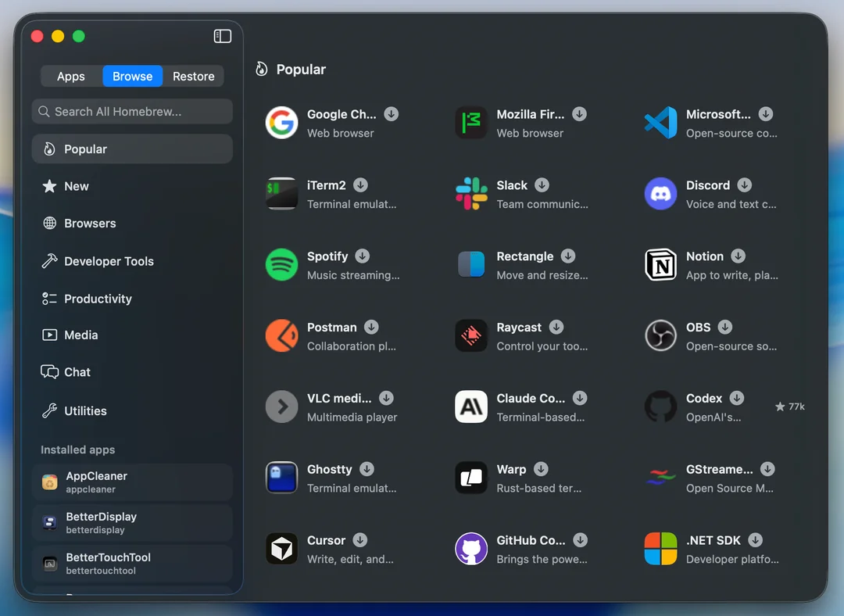Open the Spotify app logo
The width and height of the screenshot is (844, 616).
click(x=281, y=265)
